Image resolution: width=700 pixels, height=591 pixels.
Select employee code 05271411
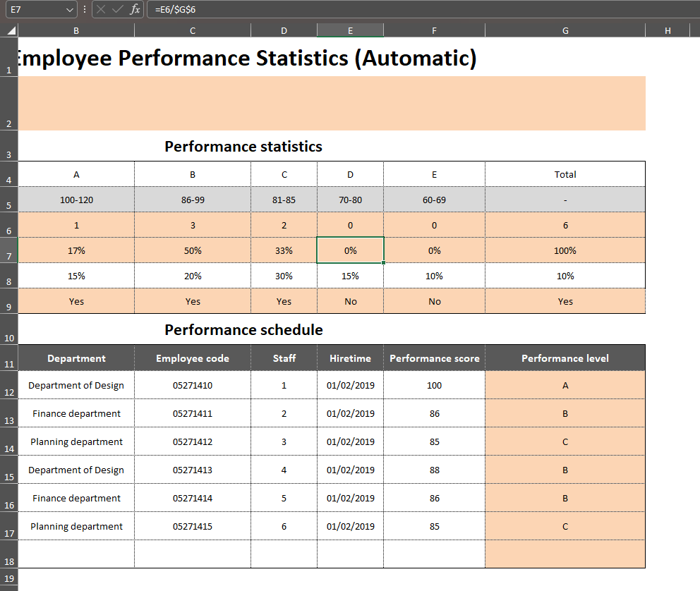coord(193,413)
